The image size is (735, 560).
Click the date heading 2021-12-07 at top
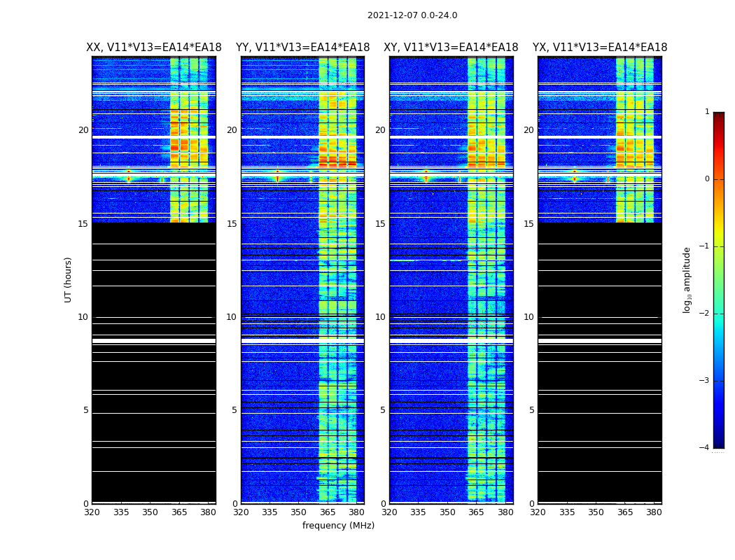click(x=412, y=15)
